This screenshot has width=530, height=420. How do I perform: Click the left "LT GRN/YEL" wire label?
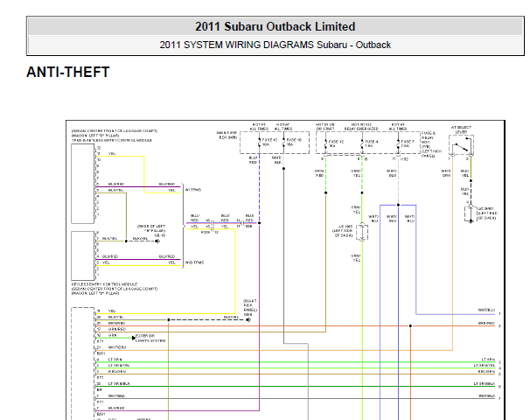coord(119,365)
